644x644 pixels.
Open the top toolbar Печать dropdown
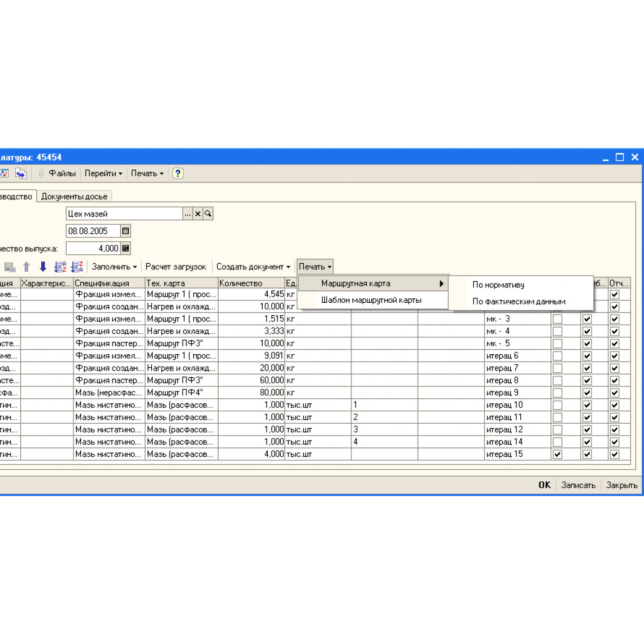[147, 173]
